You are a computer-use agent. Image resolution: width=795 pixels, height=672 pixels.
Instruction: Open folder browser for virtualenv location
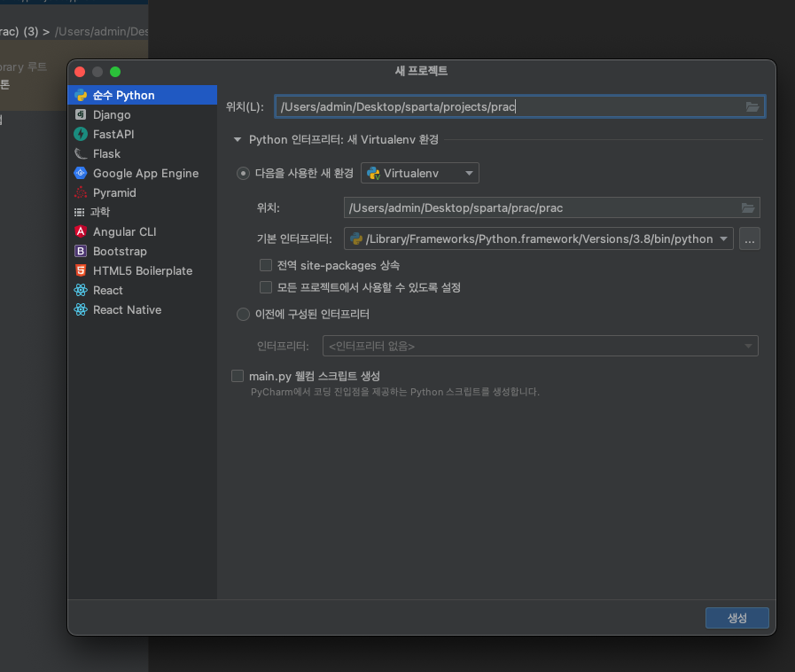click(748, 207)
